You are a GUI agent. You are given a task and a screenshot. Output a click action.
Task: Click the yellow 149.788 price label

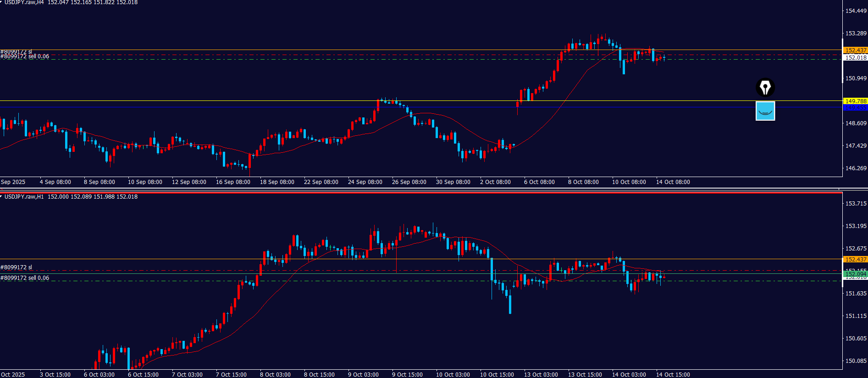855,101
